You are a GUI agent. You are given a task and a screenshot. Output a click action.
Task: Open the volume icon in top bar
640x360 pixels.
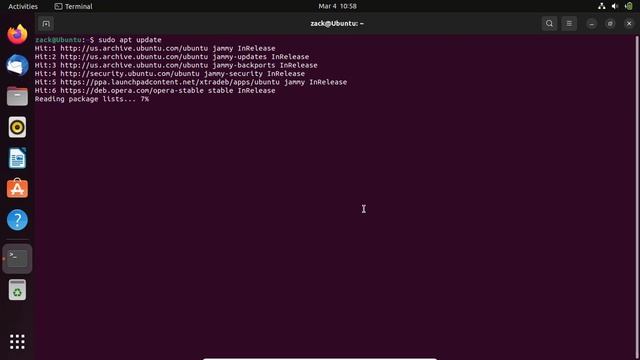[615, 6]
